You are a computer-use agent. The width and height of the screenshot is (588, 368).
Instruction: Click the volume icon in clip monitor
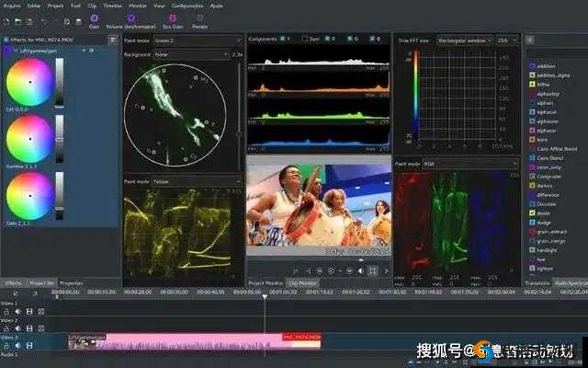[360, 270]
